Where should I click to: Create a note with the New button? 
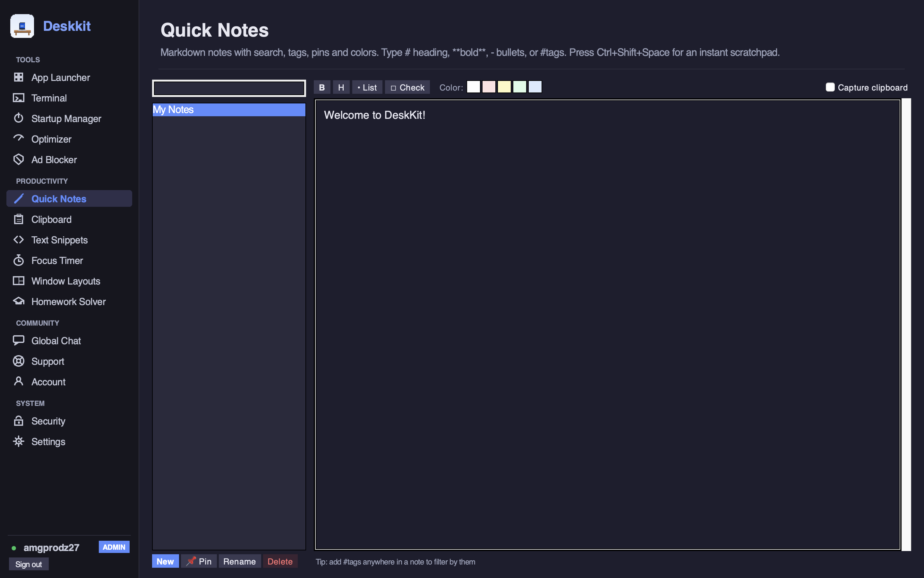tap(165, 561)
